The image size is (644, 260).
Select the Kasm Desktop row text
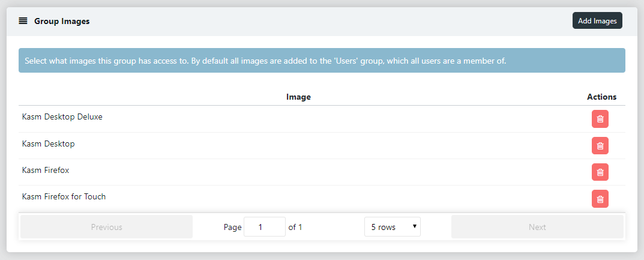pos(49,144)
